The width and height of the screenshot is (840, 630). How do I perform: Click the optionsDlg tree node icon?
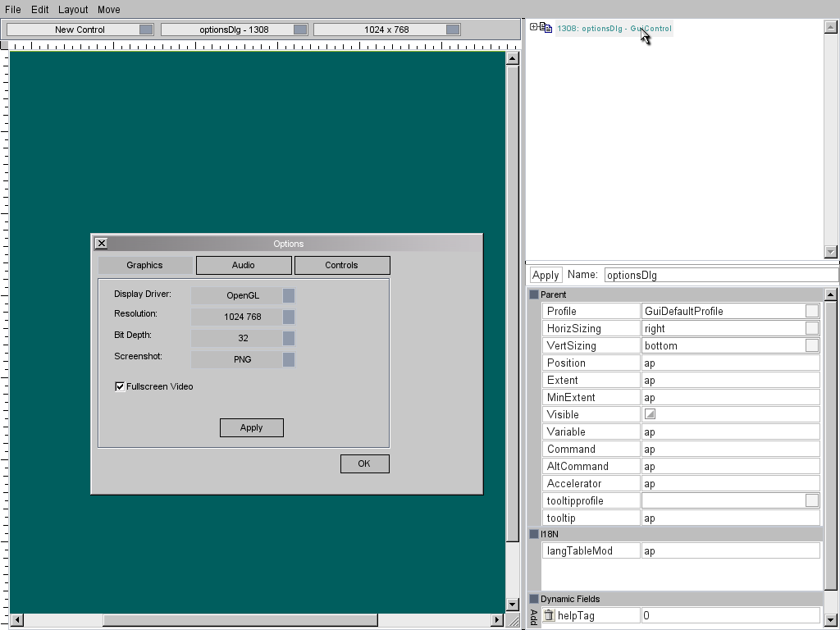[546, 28]
